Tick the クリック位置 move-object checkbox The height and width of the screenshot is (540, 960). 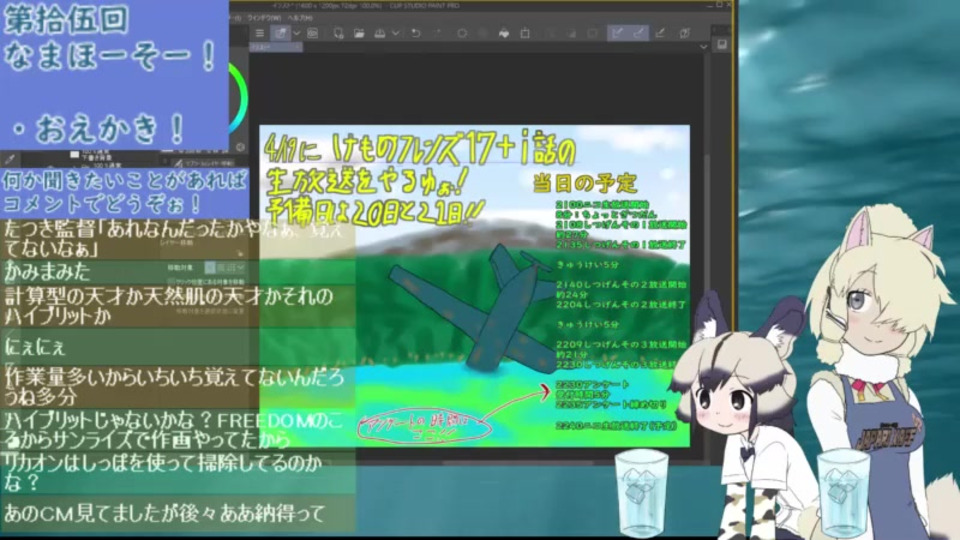[x=171, y=281]
